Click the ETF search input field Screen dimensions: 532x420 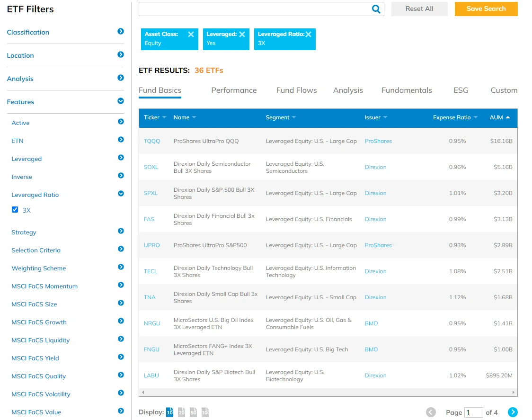(x=255, y=9)
